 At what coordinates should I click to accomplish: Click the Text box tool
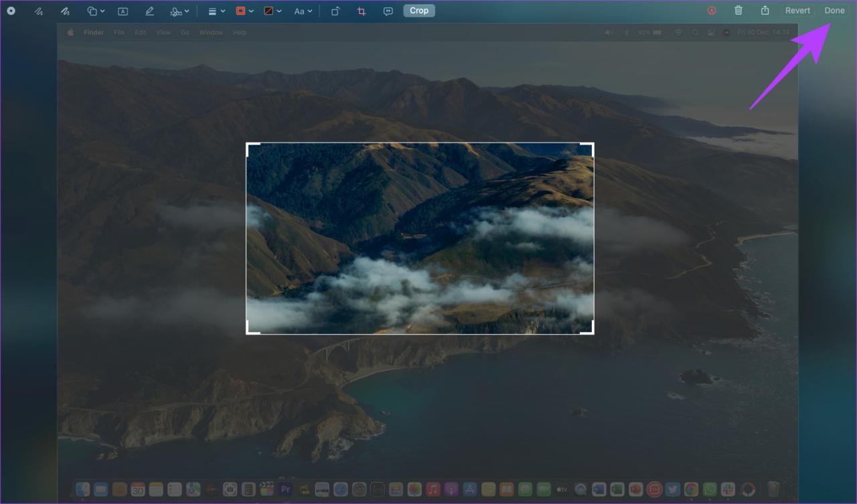tap(123, 11)
